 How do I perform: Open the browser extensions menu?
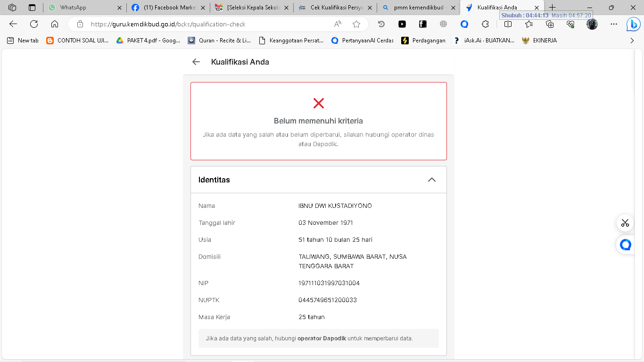pyautogui.click(x=485, y=24)
